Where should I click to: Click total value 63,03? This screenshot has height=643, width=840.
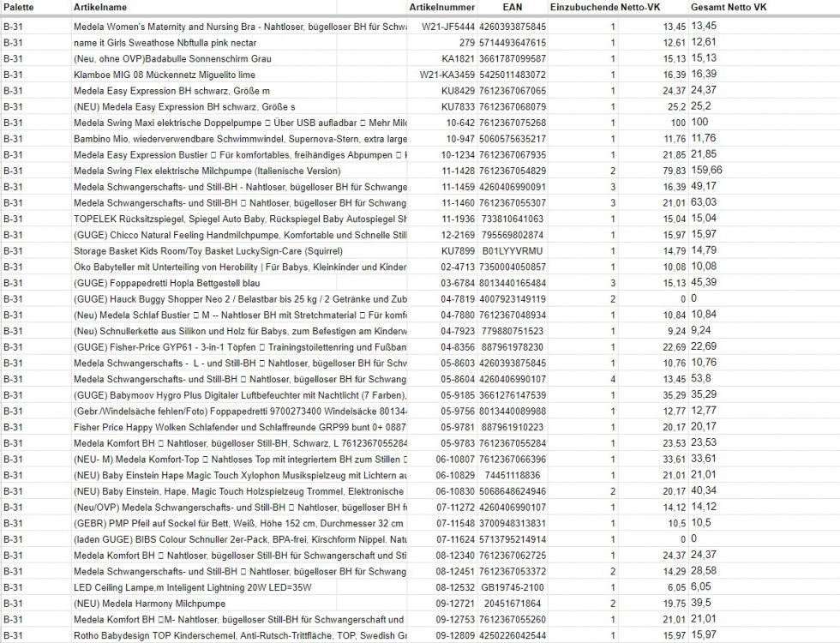(704, 202)
